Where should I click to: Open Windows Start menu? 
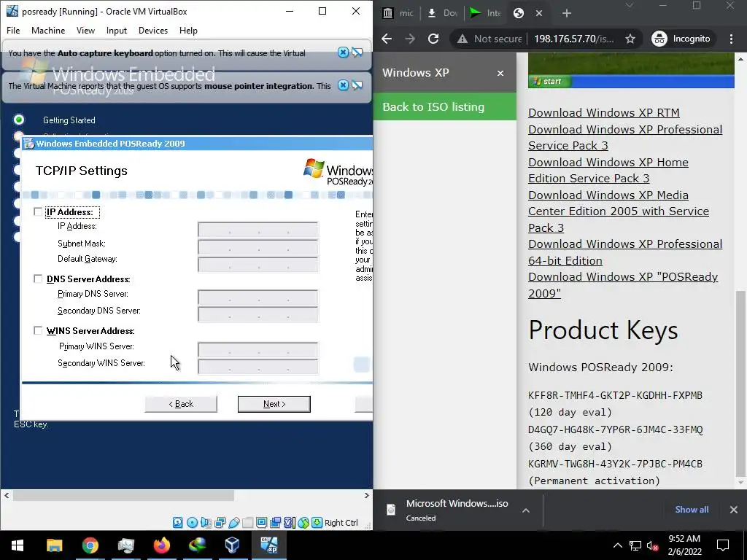[x=18, y=545]
